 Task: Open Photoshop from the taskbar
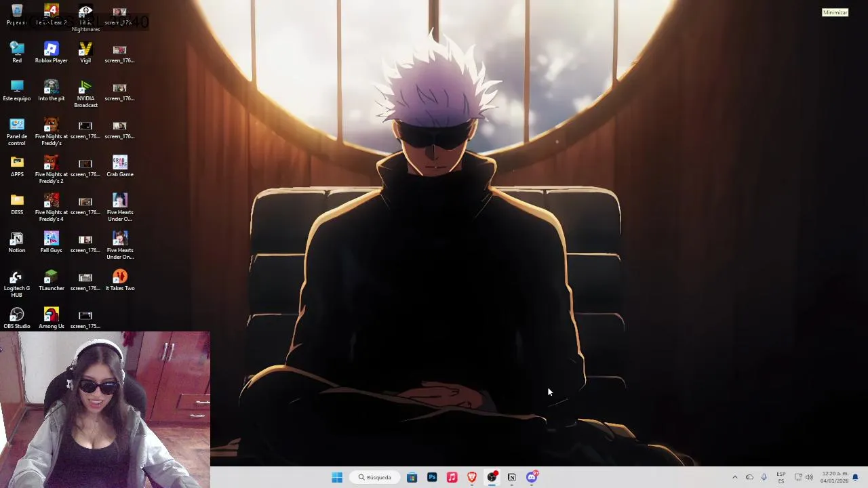(432, 477)
